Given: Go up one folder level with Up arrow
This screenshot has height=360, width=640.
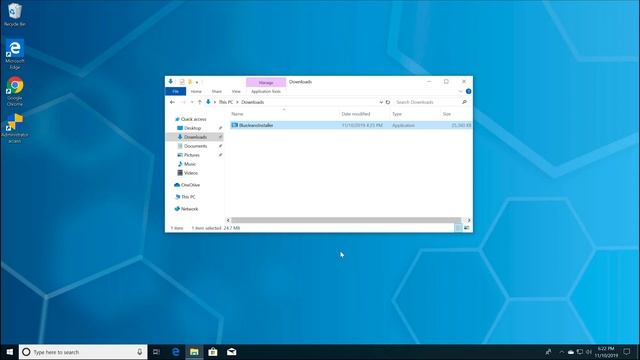Looking at the screenshot, I should [x=200, y=102].
